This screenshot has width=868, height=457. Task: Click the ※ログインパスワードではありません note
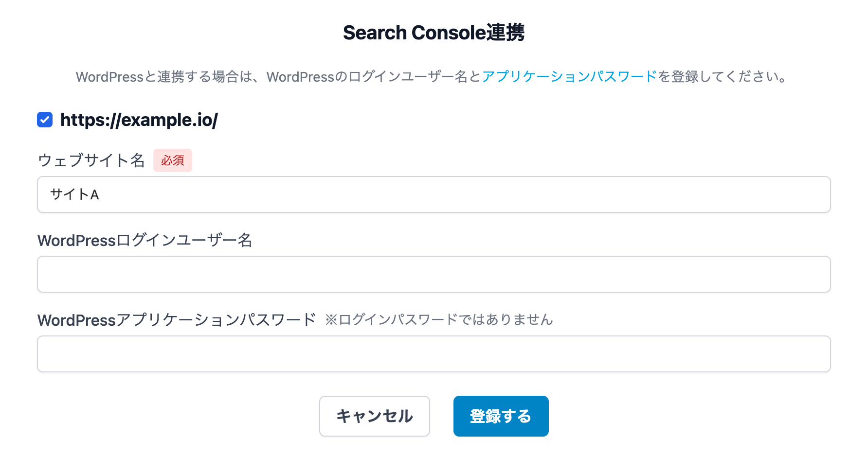point(439,320)
